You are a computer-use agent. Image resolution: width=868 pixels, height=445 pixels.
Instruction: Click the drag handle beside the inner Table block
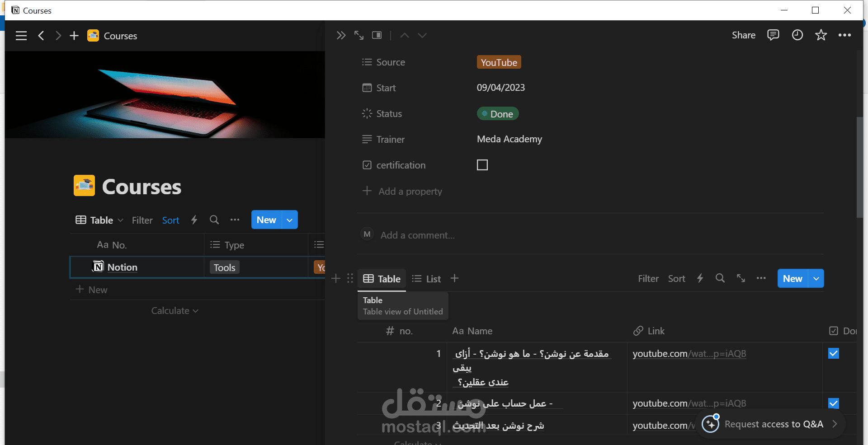pyautogui.click(x=350, y=278)
